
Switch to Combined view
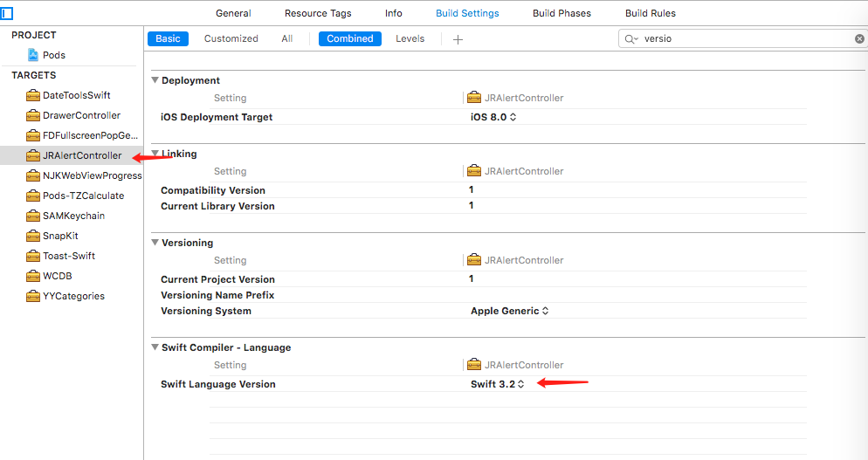350,38
